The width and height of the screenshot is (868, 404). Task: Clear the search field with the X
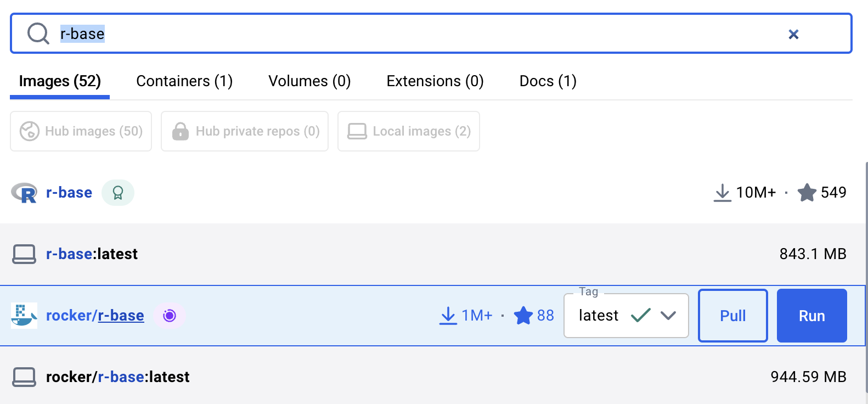(793, 34)
